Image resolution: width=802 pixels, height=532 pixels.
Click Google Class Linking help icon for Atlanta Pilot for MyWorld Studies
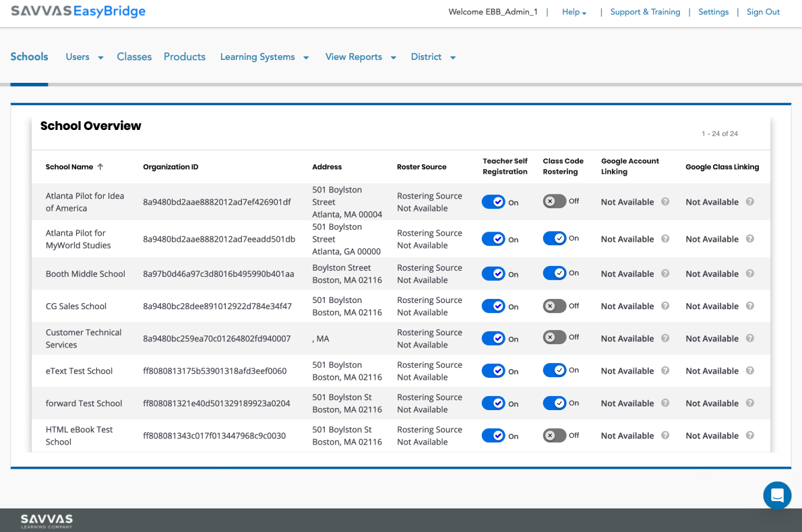tap(750, 238)
